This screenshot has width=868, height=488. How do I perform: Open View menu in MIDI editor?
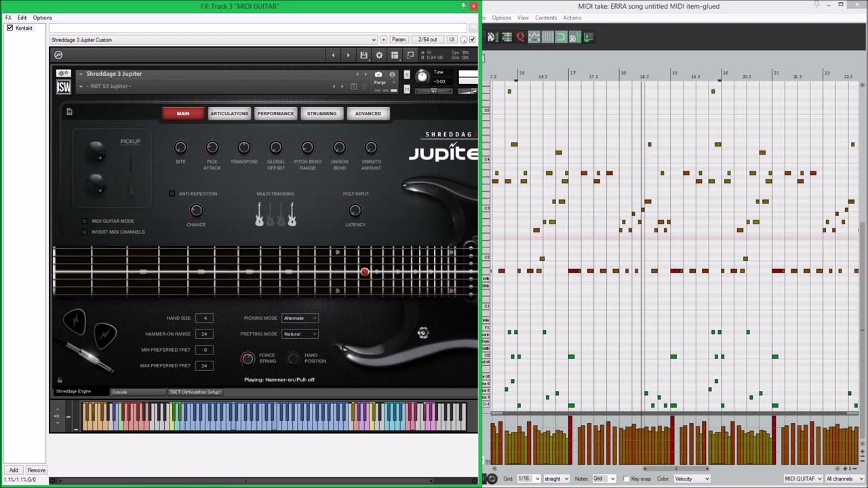tap(523, 18)
